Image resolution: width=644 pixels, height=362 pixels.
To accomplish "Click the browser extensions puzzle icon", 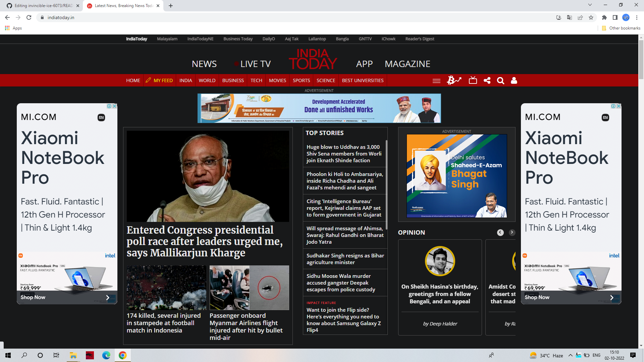I will click(604, 17).
